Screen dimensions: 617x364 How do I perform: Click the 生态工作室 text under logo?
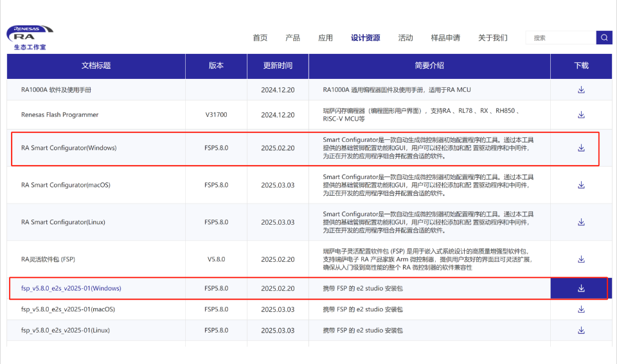click(x=30, y=47)
